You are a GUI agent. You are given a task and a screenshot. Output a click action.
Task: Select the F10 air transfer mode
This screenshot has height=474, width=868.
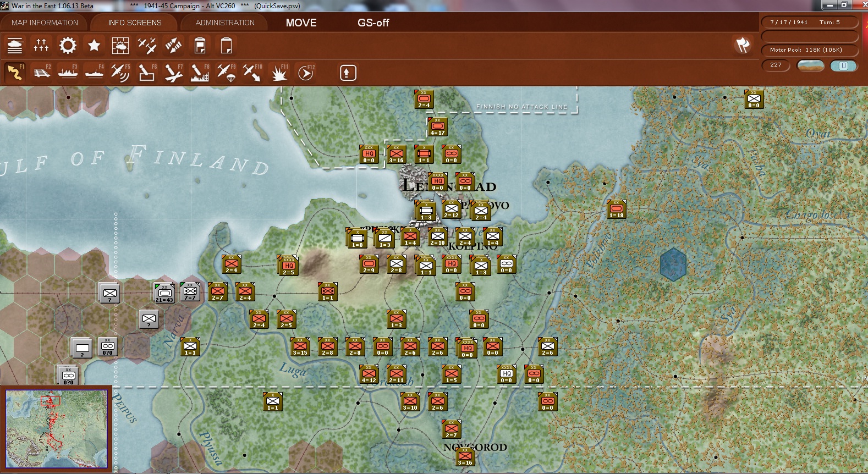point(252,73)
